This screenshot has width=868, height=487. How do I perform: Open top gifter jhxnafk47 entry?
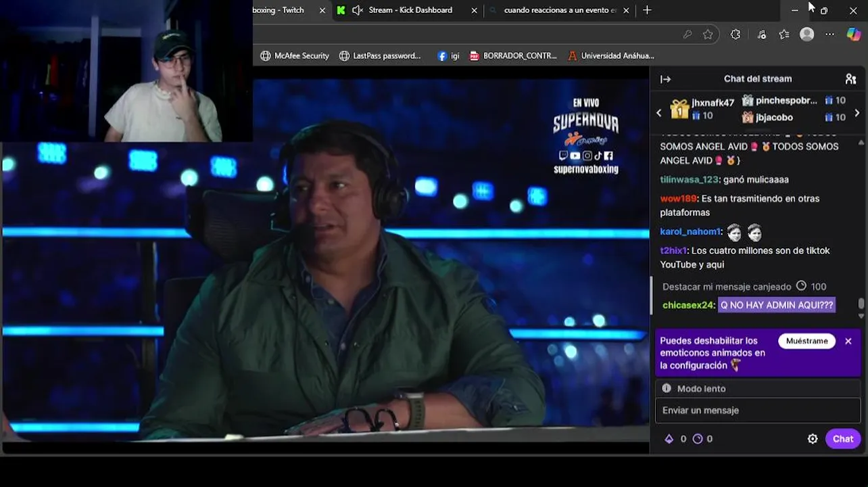(x=702, y=109)
